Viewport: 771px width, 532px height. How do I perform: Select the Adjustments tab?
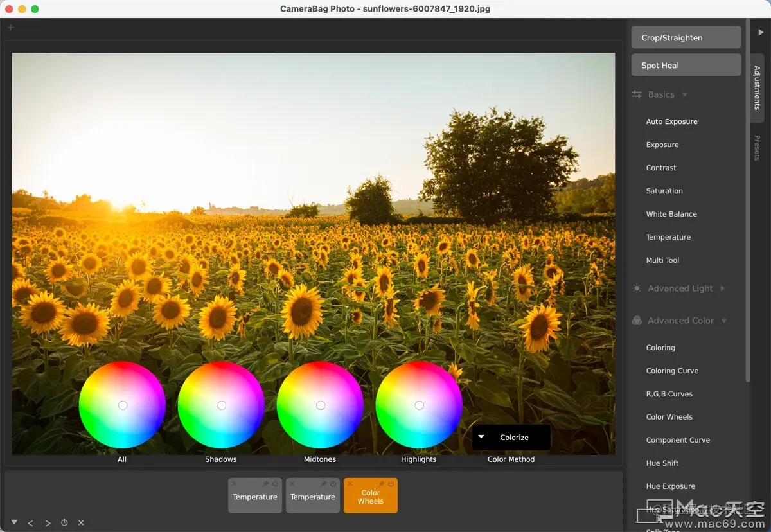click(x=757, y=87)
